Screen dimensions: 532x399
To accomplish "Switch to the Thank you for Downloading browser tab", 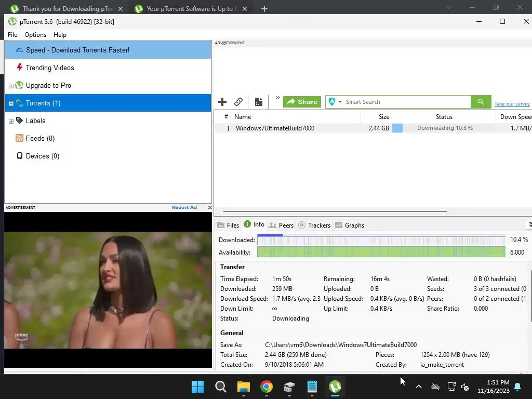I will [67, 8].
